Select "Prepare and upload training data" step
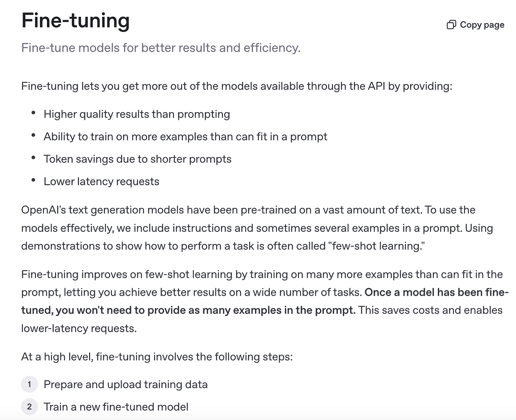516x420 pixels. coord(126,384)
